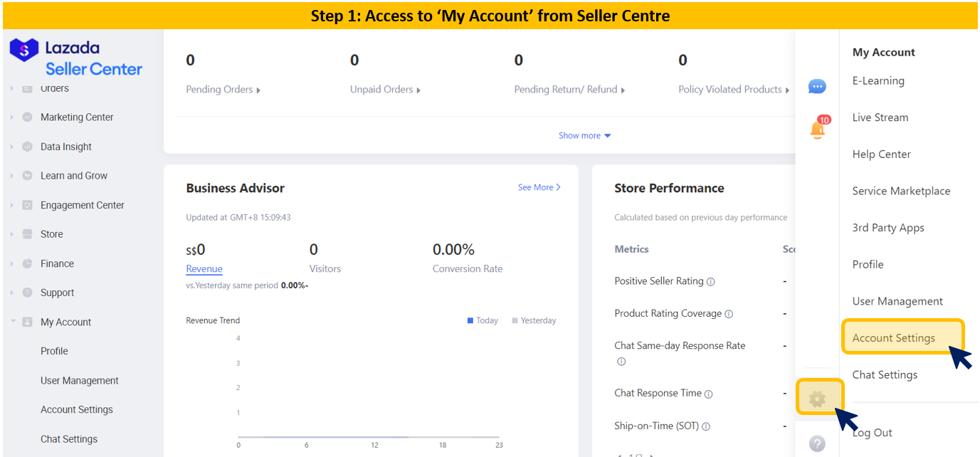This screenshot has height=457, width=980.
Task: Click the Store sidebar icon
Action: click(27, 234)
